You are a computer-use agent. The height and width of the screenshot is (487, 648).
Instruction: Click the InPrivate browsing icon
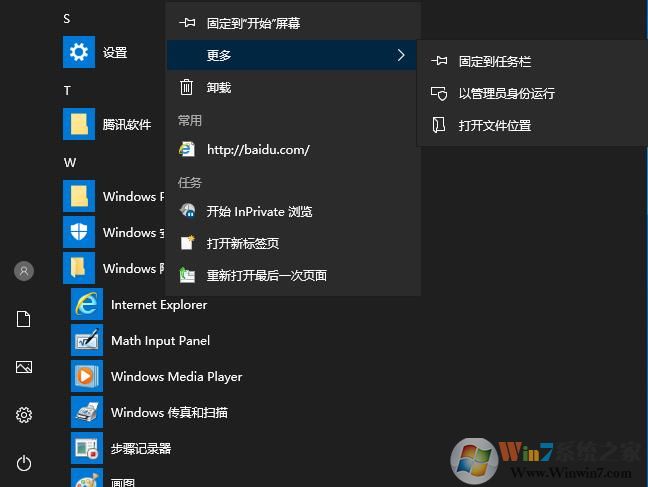(x=187, y=211)
